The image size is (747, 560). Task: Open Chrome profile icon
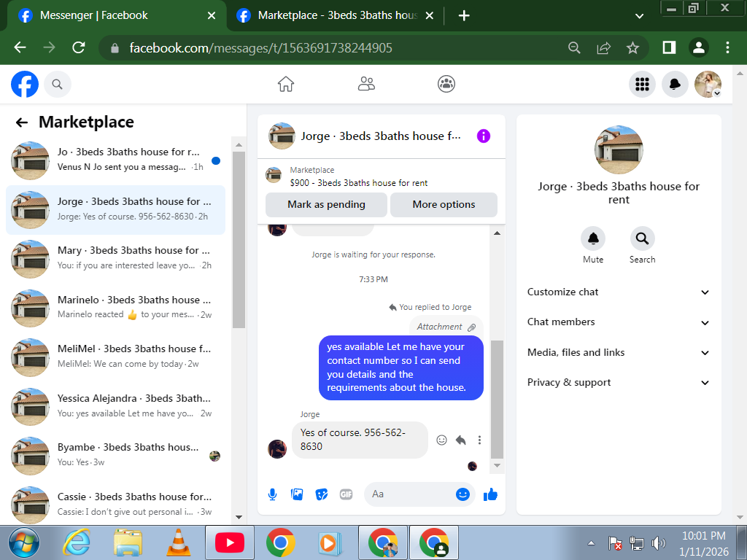698,47
